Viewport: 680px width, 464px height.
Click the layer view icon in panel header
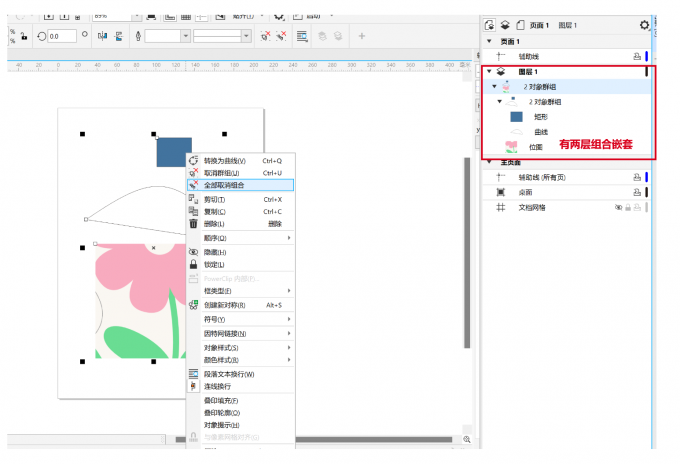tap(506, 25)
